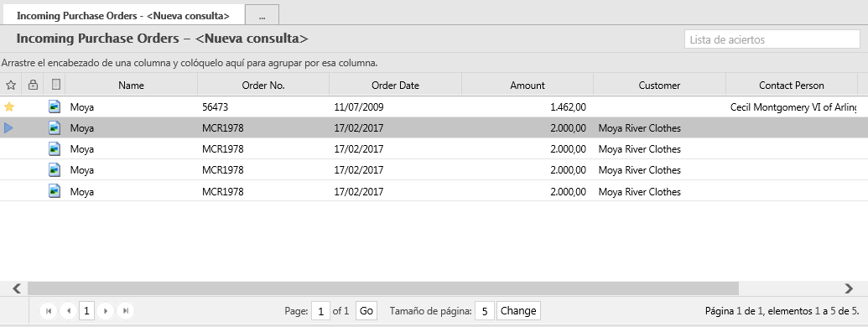Sort by the Amount column header
The image size is (868, 327).
527,86
